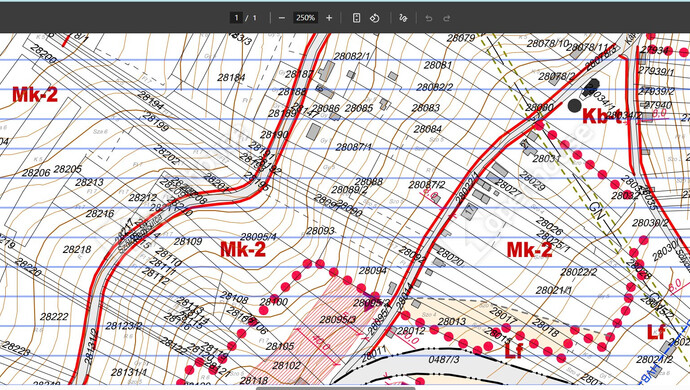690x390 pixels.
Task: Click parcel label 28087/2
Action: (x=427, y=185)
